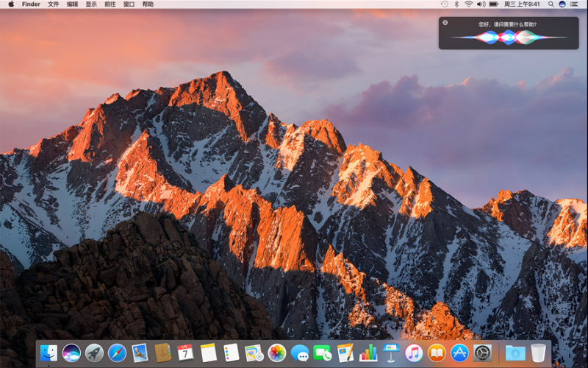Open the Apple menu

click(x=10, y=4)
